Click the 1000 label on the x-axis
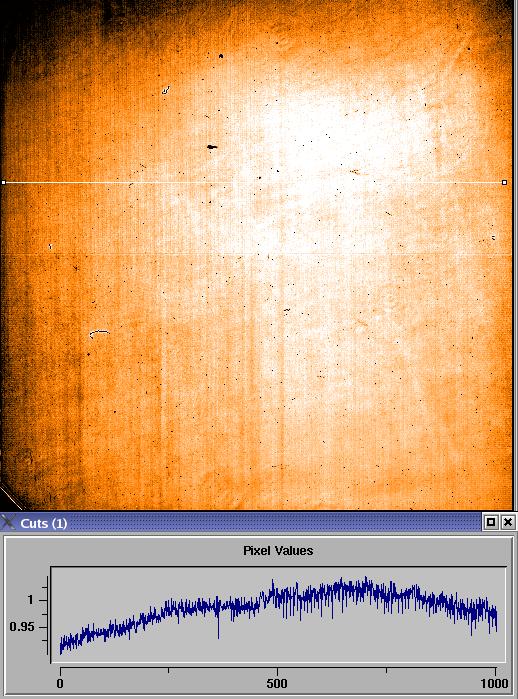Image resolution: width=518 pixels, height=699 pixels. point(495,683)
